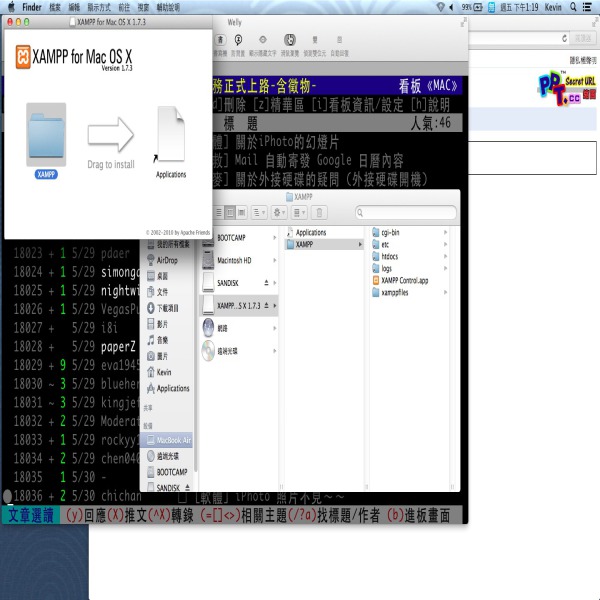Screen dimensions: 600x600
Task: Click the clock showing 週五 下午1:19
Action: tap(519, 7)
